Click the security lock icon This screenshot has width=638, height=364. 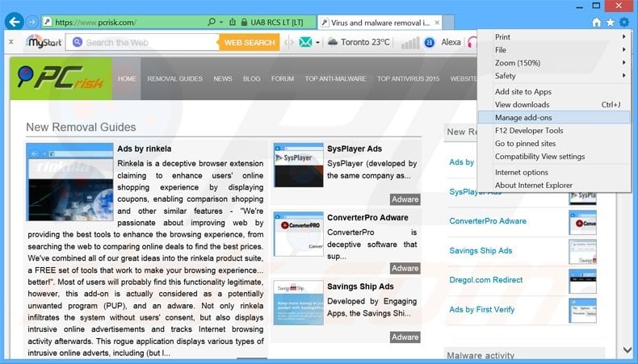pyautogui.click(x=244, y=23)
